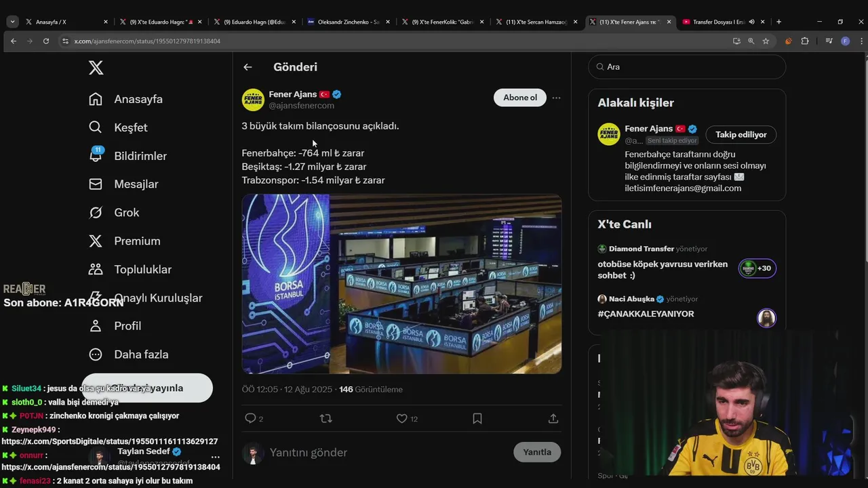Click the repost icon
The height and width of the screenshot is (488, 868).
pos(325,419)
